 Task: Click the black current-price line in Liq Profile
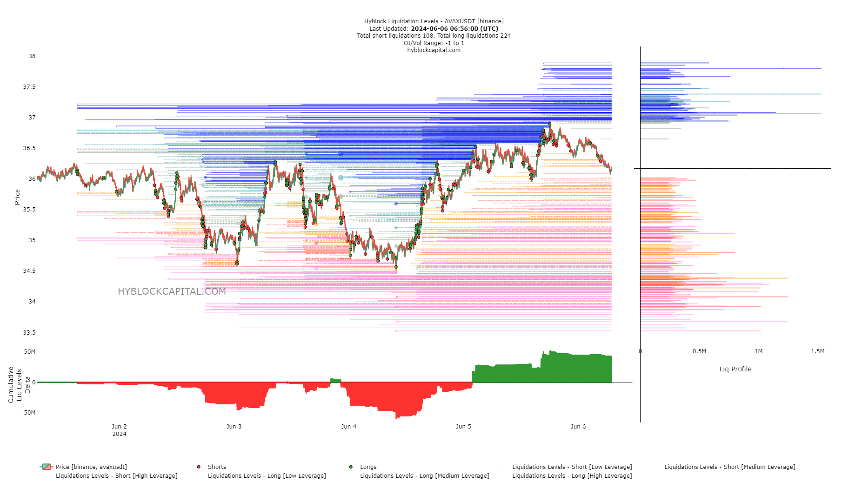coord(732,168)
